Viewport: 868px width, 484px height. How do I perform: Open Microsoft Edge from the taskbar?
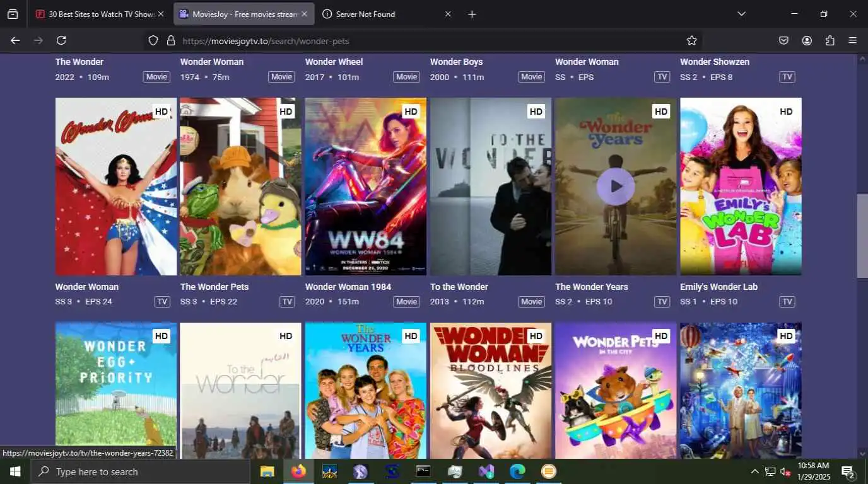tap(517, 471)
